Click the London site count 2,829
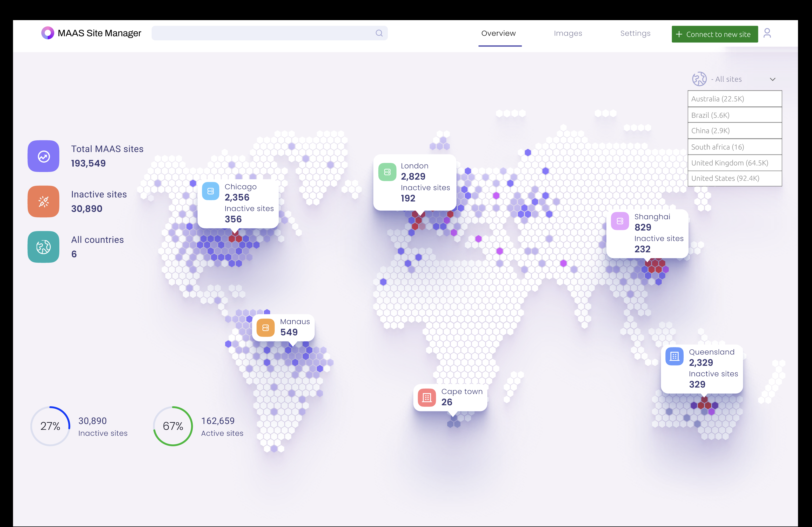This screenshot has width=812, height=527. click(413, 177)
